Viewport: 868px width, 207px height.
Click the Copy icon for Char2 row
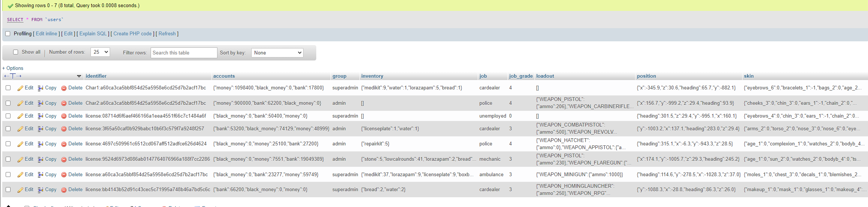pyautogui.click(x=41, y=103)
